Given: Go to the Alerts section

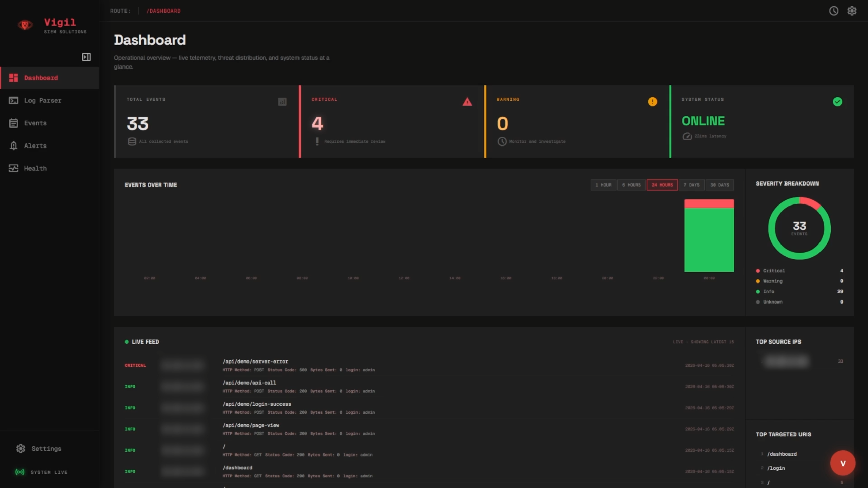Looking at the screenshot, I should coord(35,145).
